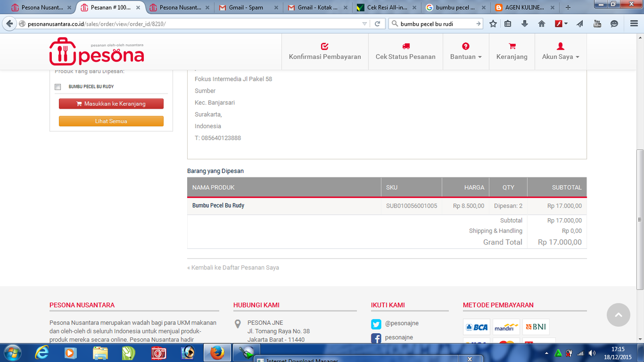
Task: Click Masukkan ke Keranjang button
Action: coord(111,104)
